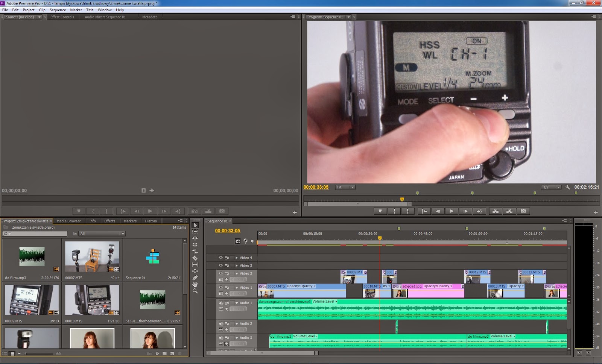Open the Fit zoom level dropdown

coord(345,187)
